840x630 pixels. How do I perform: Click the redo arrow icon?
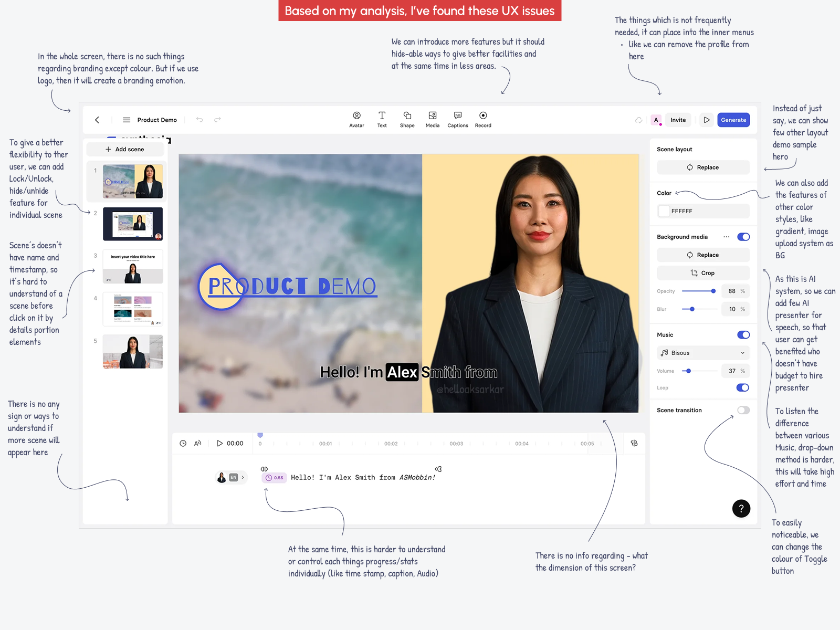pos(217,120)
